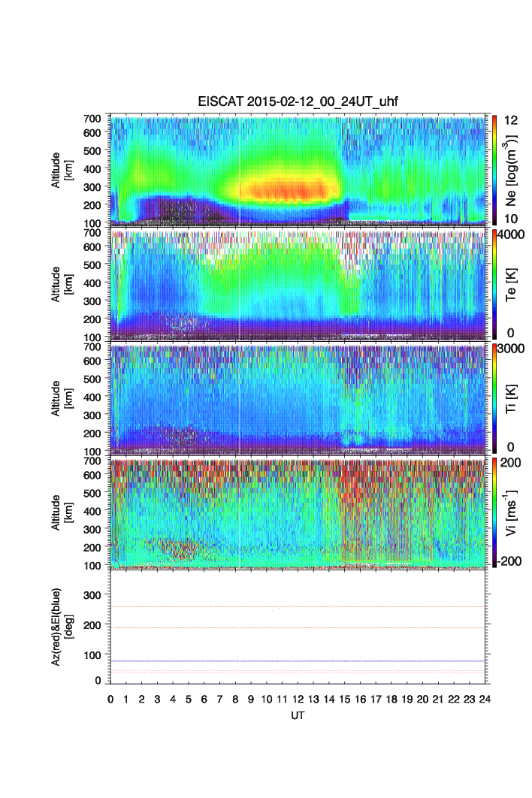Click the 300 altitude tick of Ne panel
532x798 pixels.
coord(92,187)
